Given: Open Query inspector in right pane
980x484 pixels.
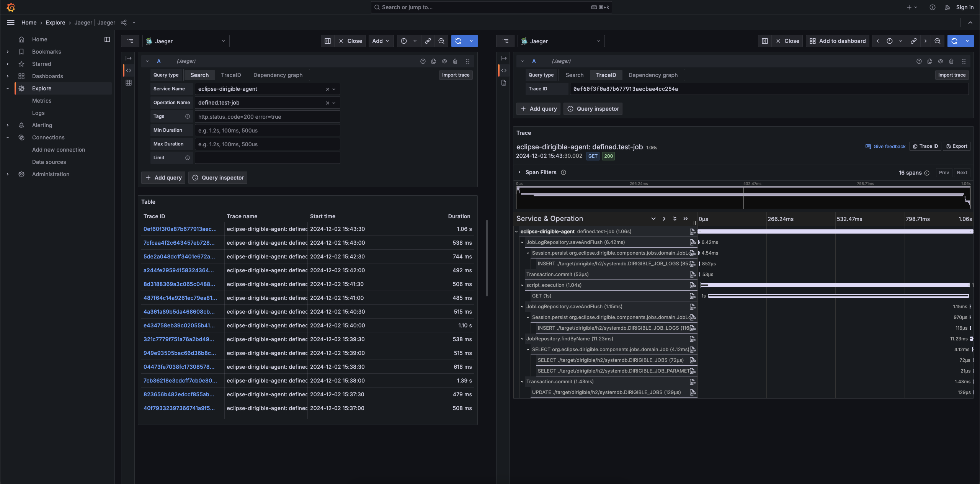Looking at the screenshot, I should [x=593, y=109].
